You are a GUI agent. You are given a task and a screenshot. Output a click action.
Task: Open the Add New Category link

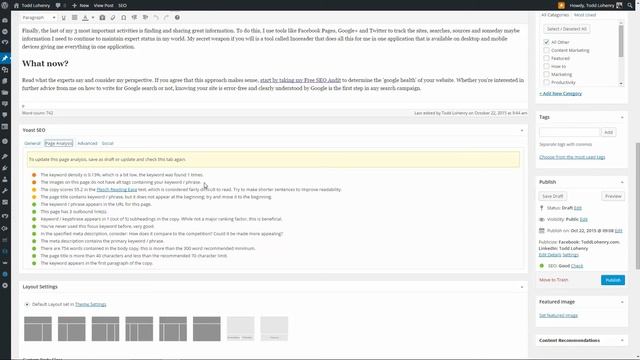click(560, 93)
